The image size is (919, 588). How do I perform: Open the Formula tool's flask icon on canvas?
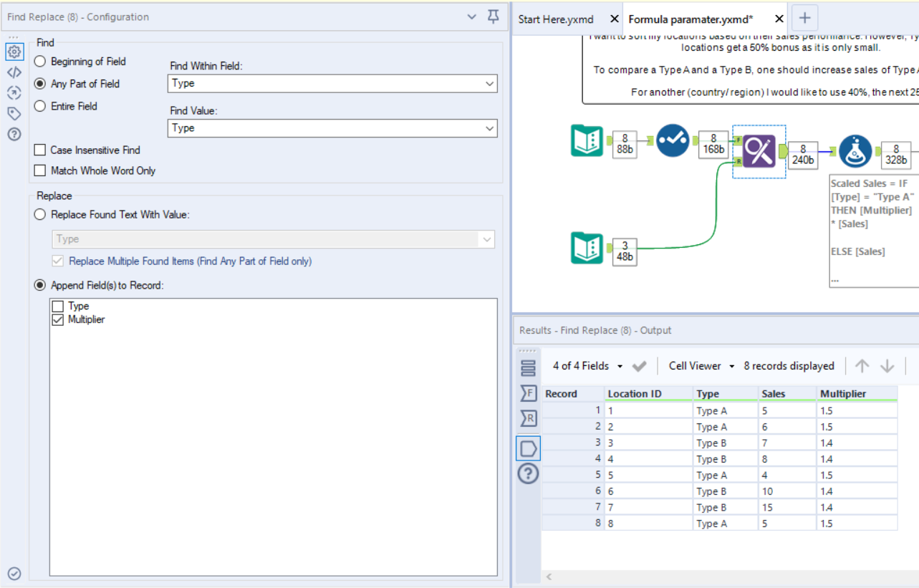tap(855, 151)
